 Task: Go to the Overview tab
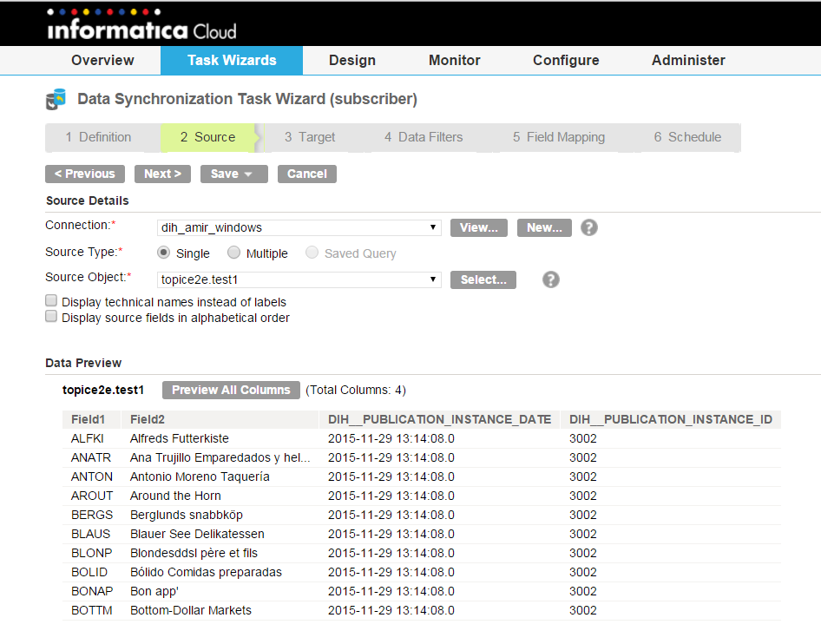[x=102, y=60]
